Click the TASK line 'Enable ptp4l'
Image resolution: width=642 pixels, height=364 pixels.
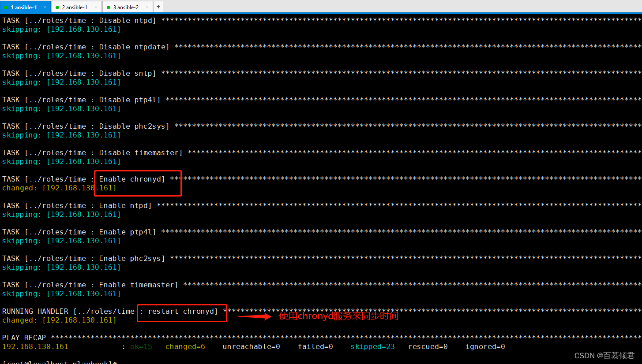[322, 232]
